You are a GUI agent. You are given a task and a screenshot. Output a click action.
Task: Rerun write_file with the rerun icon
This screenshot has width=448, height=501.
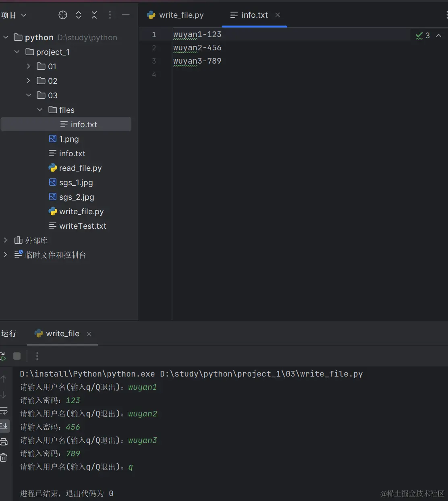(x=3, y=356)
